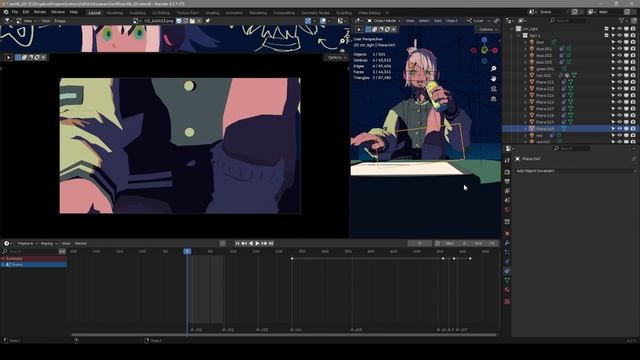Screen dimensions: 640x360
Task: Open the Options dropdown in the 3D viewport
Action: (487, 29)
